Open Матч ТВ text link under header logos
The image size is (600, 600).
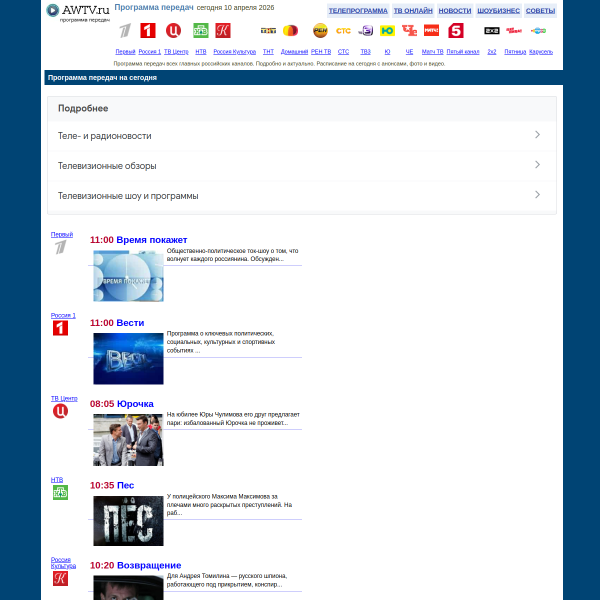point(432,52)
